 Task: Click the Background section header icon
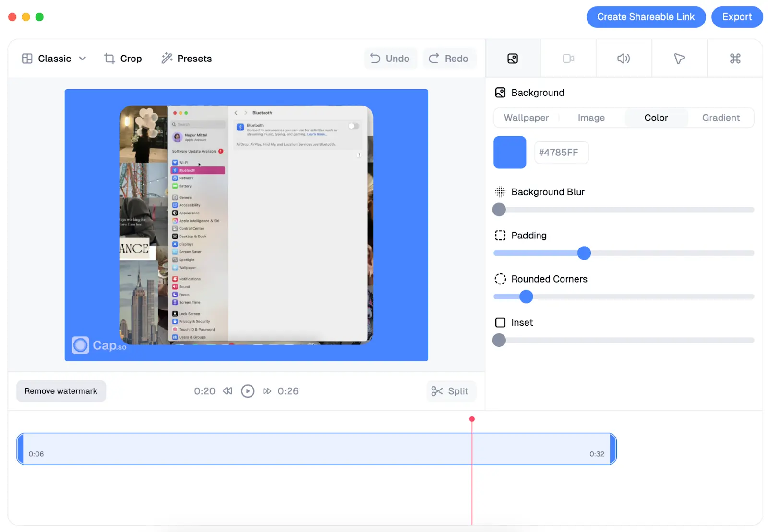pos(500,93)
